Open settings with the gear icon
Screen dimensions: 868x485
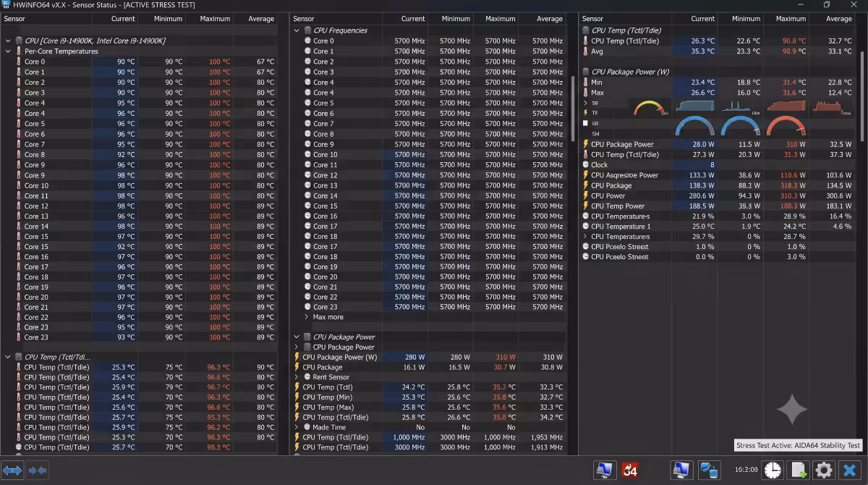coord(824,471)
